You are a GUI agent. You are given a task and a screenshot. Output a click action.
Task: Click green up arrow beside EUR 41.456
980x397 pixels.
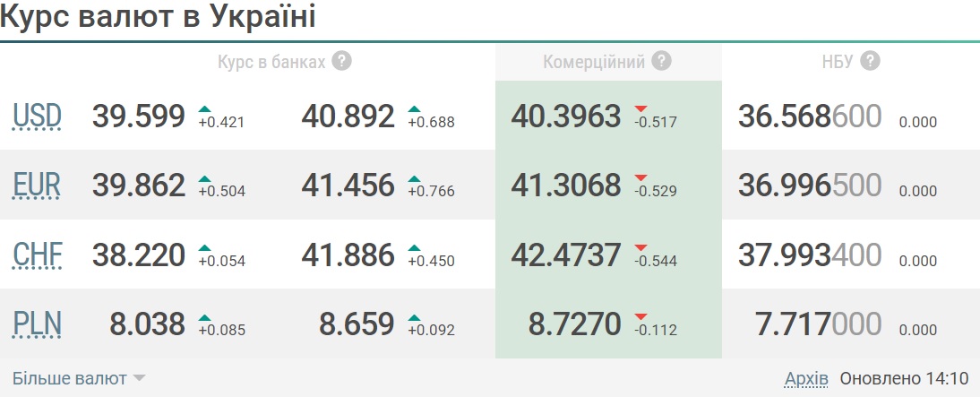[x=414, y=177]
